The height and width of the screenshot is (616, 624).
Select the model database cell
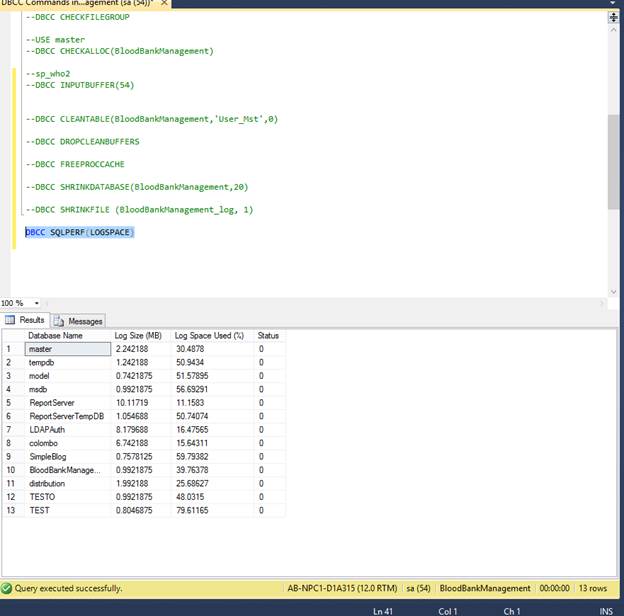[68, 376]
